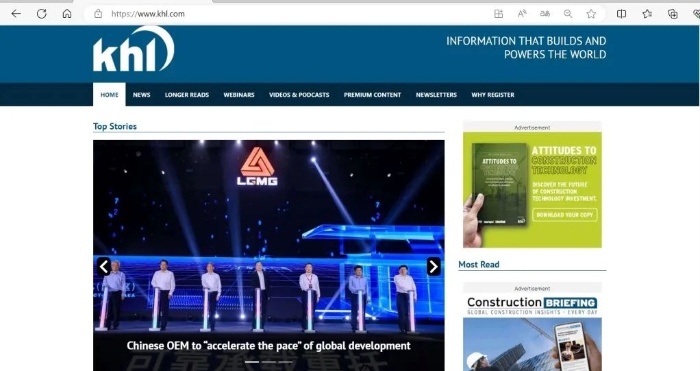
Task: Toggle split screen view icon
Action: click(621, 14)
